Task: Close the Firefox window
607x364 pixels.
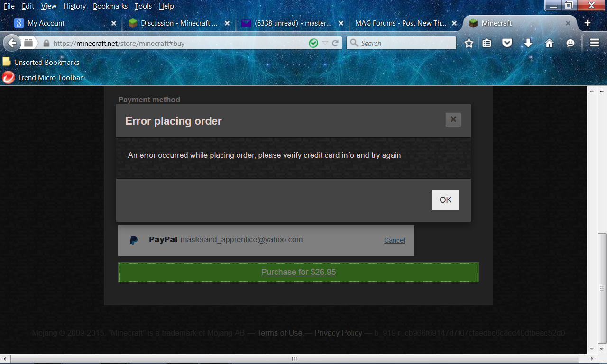Action: pyautogui.click(x=591, y=5)
